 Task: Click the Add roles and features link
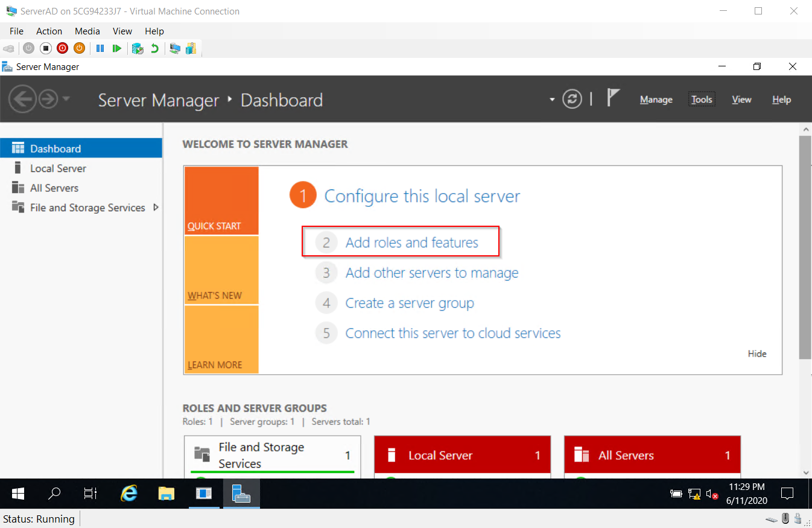coord(411,242)
